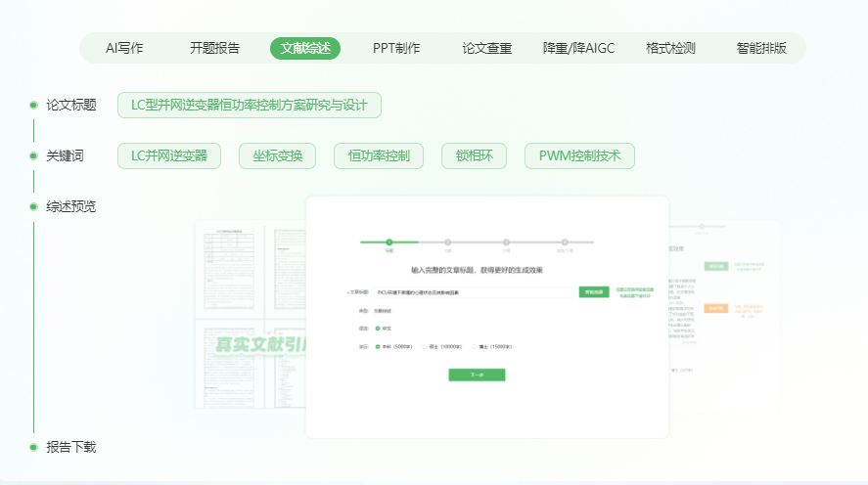Click the 下一步 button in the preview
The height and width of the screenshot is (485, 868).
[477, 375]
